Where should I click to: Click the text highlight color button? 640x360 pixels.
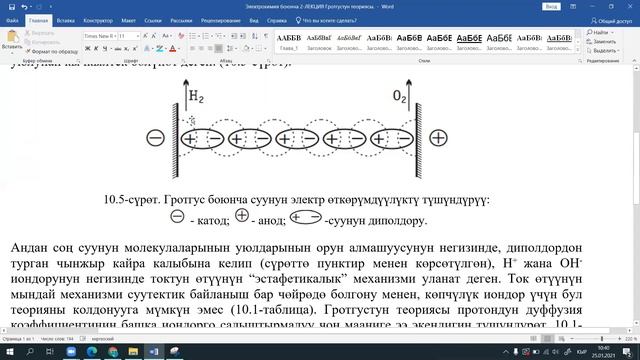(160, 49)
